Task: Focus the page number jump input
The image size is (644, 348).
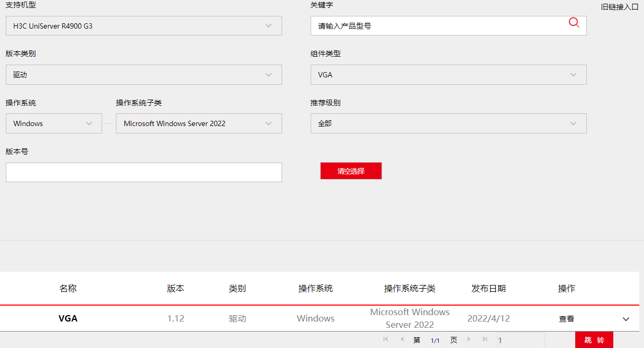Action: pyautogui.click(x=521, y=340)
